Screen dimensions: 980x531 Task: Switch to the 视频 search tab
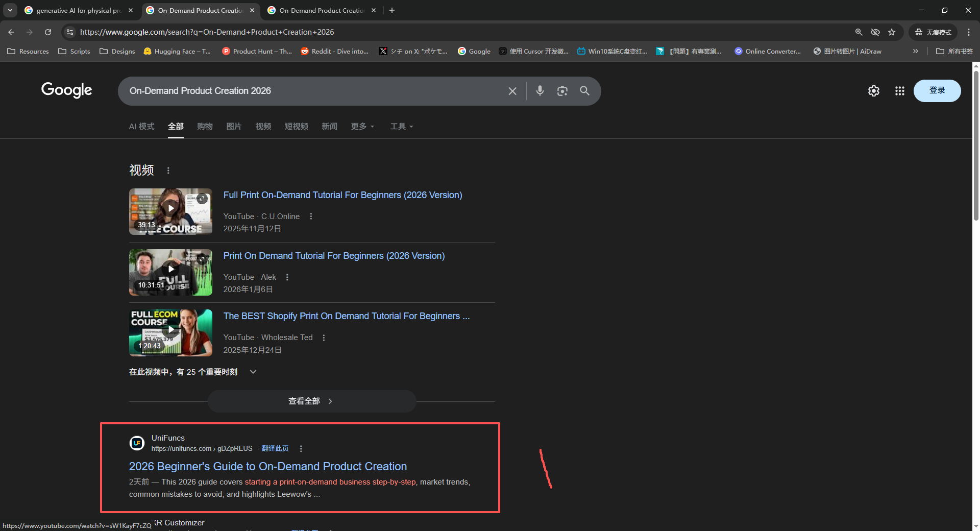(x=263, y=126)
